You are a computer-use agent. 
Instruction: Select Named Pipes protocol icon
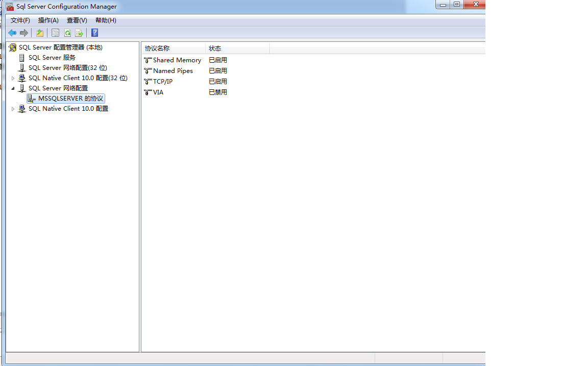tap(148, 71)
